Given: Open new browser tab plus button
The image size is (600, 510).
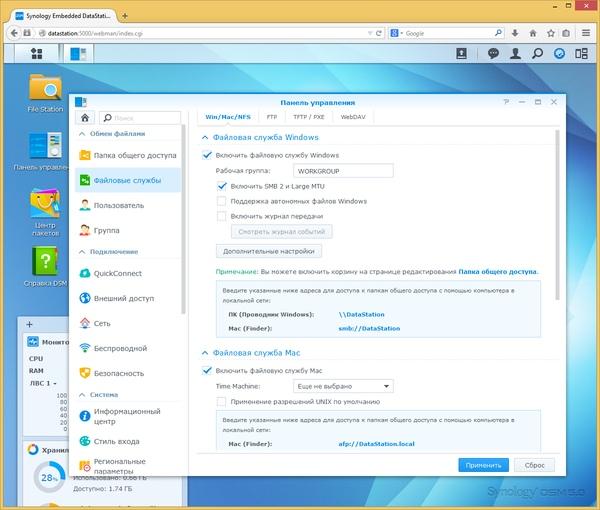Looking at the screenshot, I should point(125,16).
